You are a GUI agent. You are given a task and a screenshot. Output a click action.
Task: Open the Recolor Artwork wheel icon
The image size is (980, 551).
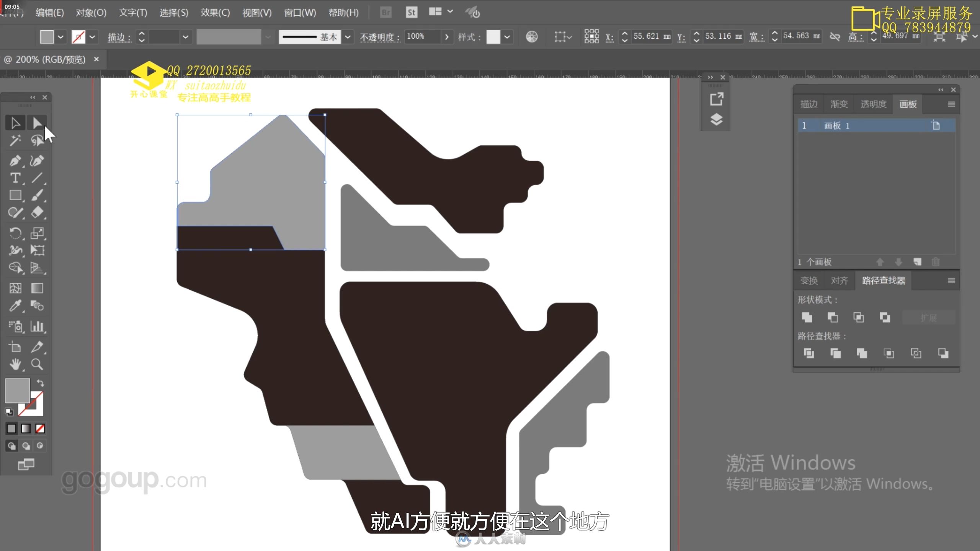(x=532, y=37)
